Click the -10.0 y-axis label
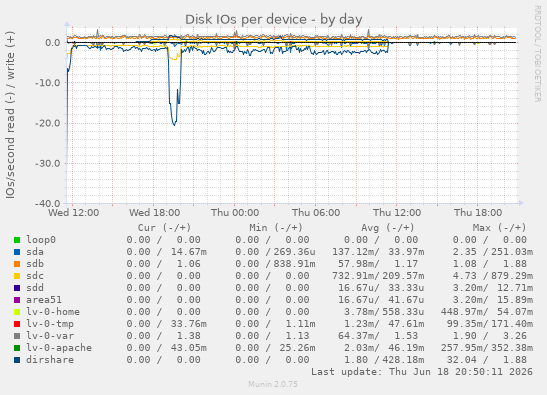 coord(48,83)
